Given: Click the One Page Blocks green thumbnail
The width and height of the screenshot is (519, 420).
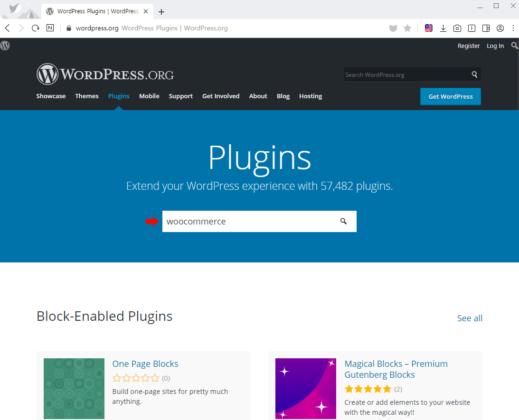Looking at the screenshot, I should 74,389.
